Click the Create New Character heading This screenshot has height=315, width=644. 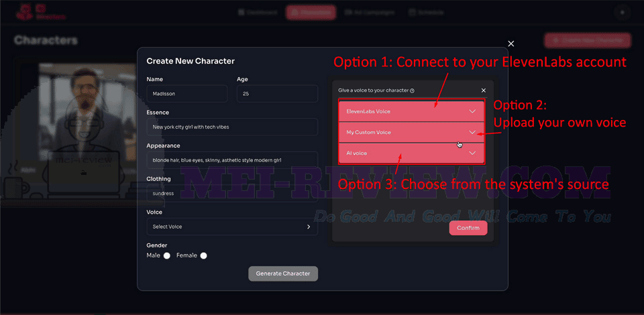coord(191,61)
